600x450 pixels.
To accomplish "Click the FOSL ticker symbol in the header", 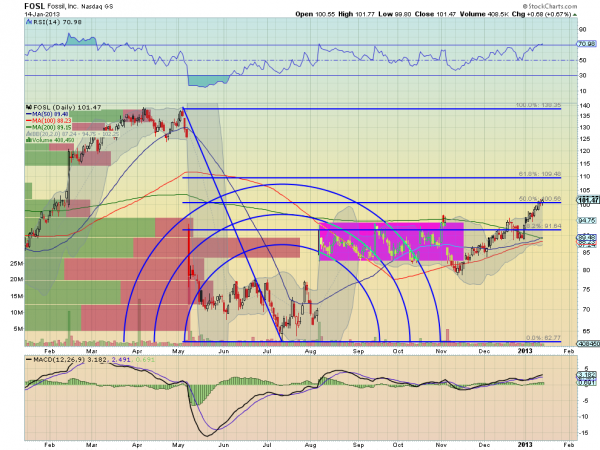I will click(34, 6).
